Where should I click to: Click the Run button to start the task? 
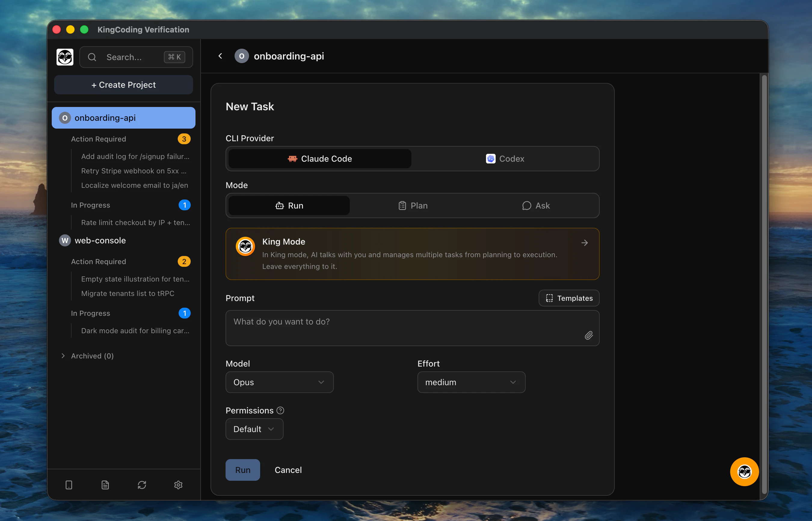tap(242, 470)
